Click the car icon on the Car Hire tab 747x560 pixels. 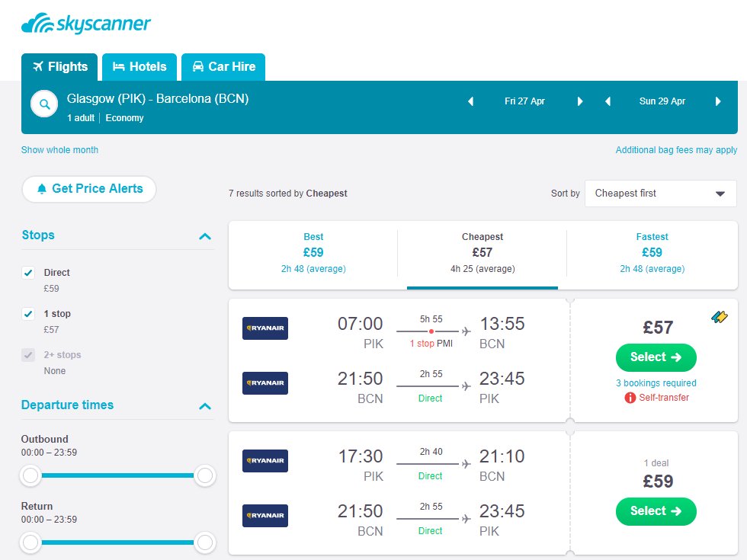click(x=198, y=66)
